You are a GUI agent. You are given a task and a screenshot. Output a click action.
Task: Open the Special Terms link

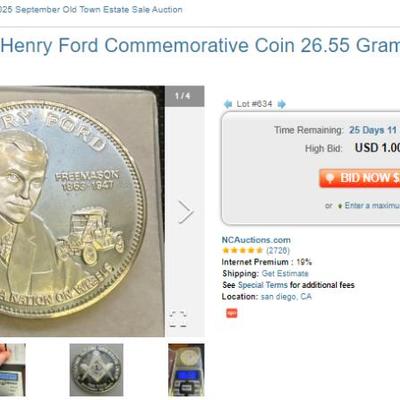263,285
